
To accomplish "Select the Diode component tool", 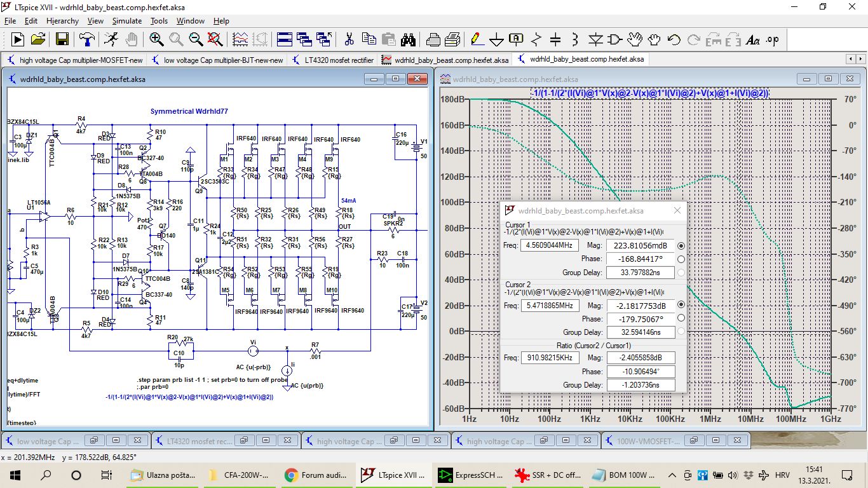I will point(595,39).
